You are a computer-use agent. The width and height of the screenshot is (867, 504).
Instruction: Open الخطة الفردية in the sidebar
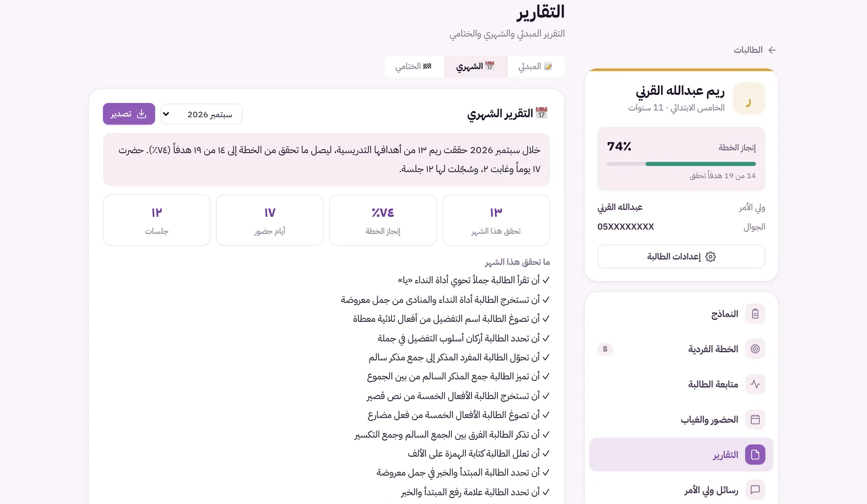click(681, 349)
